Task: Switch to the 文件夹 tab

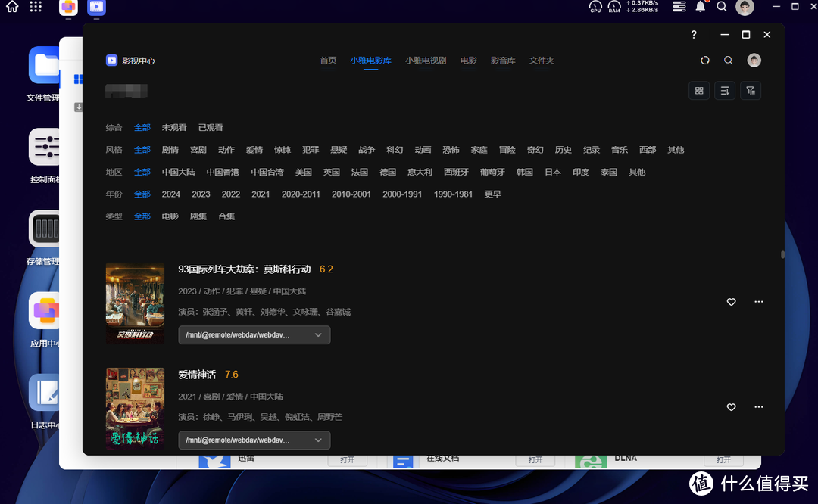Action: pos(542,60)
